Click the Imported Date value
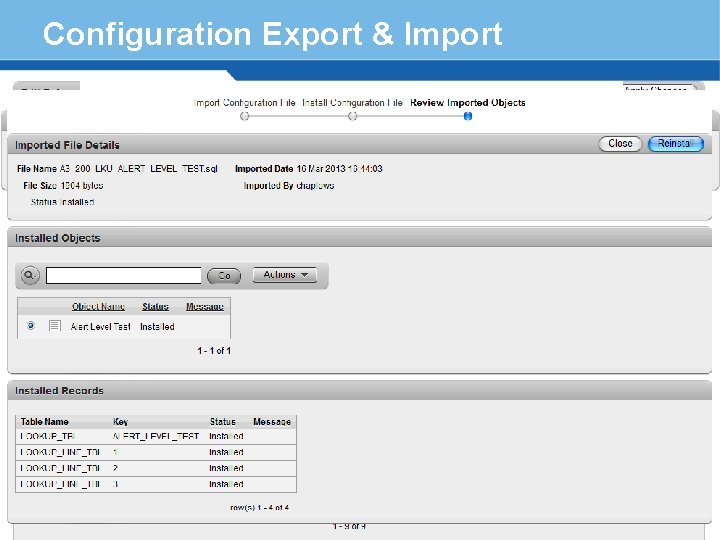Image resolution: width=720 pixels, height=540 pixels. (x=339, y=169)
